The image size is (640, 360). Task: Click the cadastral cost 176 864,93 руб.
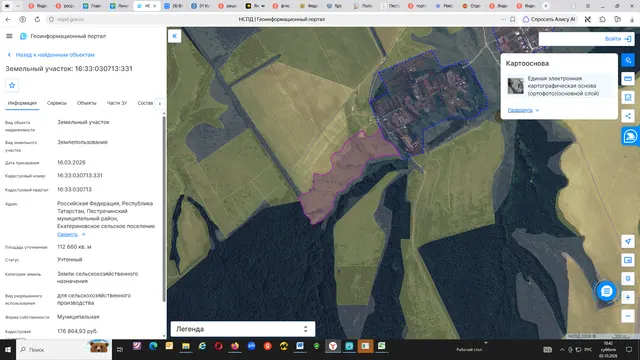tap(78, 331)
